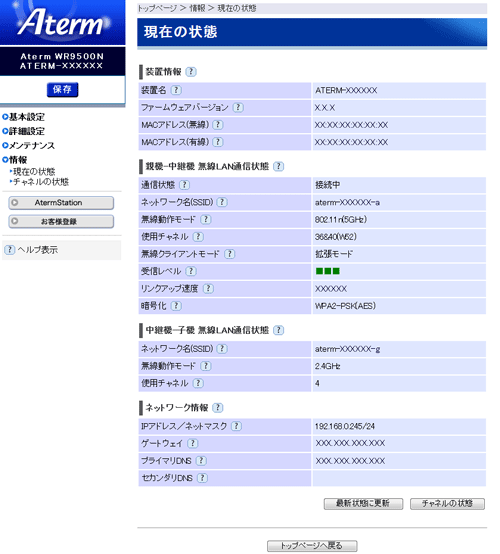Toggle ヘルプ表示 in the sidebar

point(31,250)
